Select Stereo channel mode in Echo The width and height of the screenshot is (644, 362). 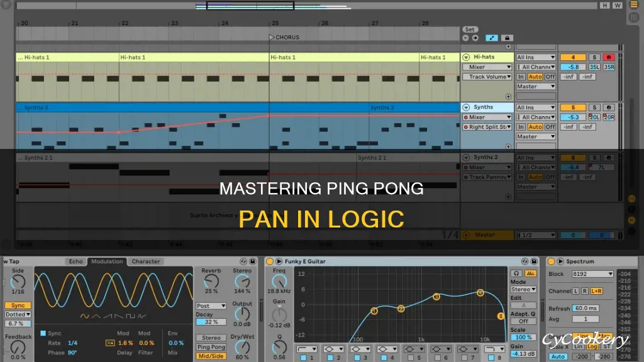(211, 337)
